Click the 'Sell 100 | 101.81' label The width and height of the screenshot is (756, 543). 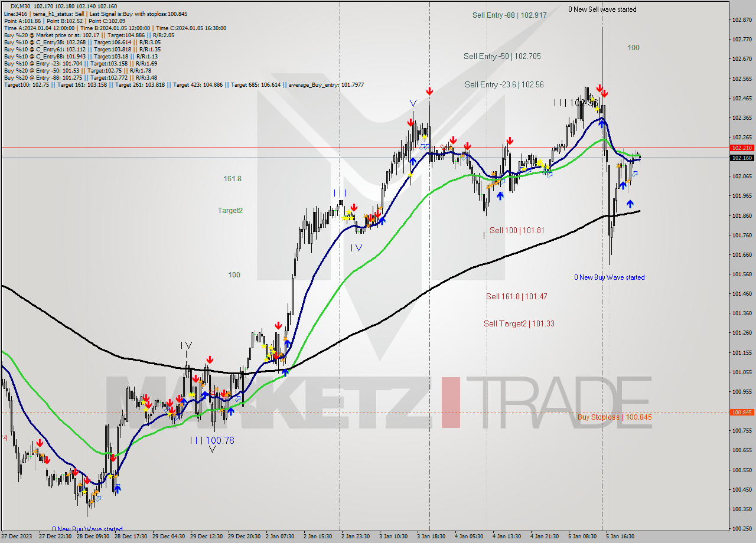[x=517, y=230]
